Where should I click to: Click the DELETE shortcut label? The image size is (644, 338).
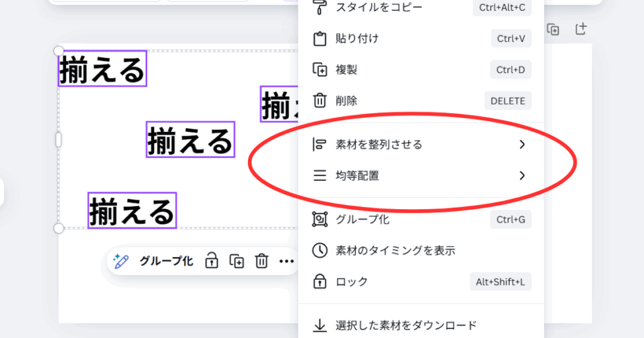pos(508,101)
